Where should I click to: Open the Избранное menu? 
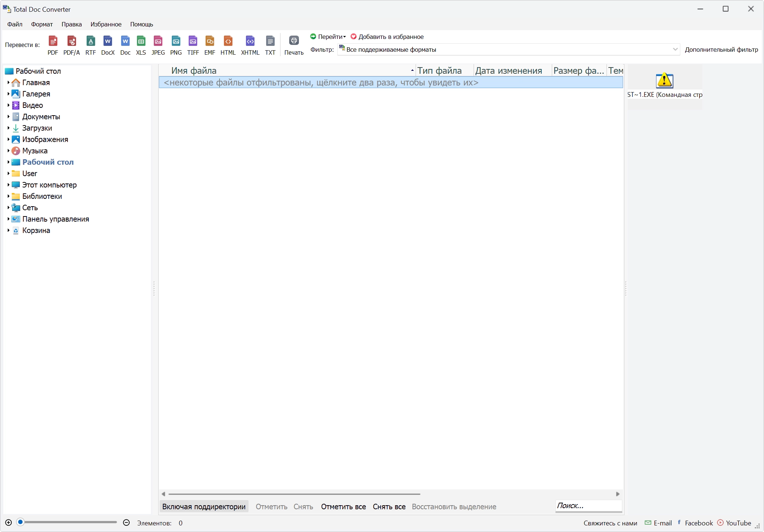point(106,24)
